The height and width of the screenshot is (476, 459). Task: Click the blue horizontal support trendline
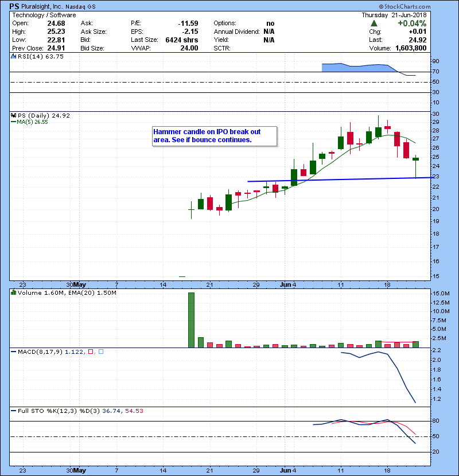tap(344, 180)
